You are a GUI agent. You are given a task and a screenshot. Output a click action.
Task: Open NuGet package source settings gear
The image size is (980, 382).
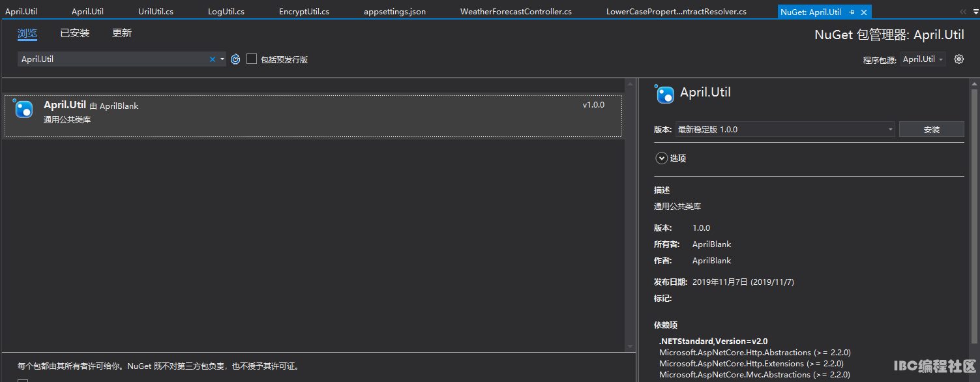[958, 59]
